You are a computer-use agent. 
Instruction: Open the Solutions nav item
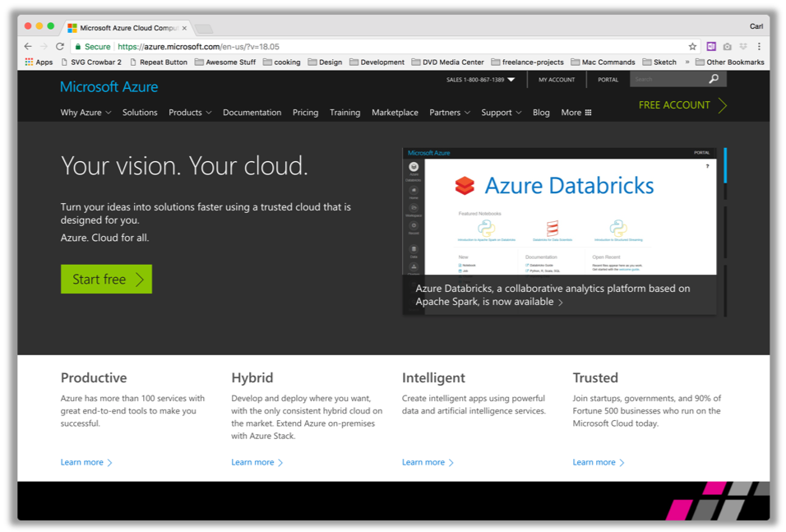point(140,113)
